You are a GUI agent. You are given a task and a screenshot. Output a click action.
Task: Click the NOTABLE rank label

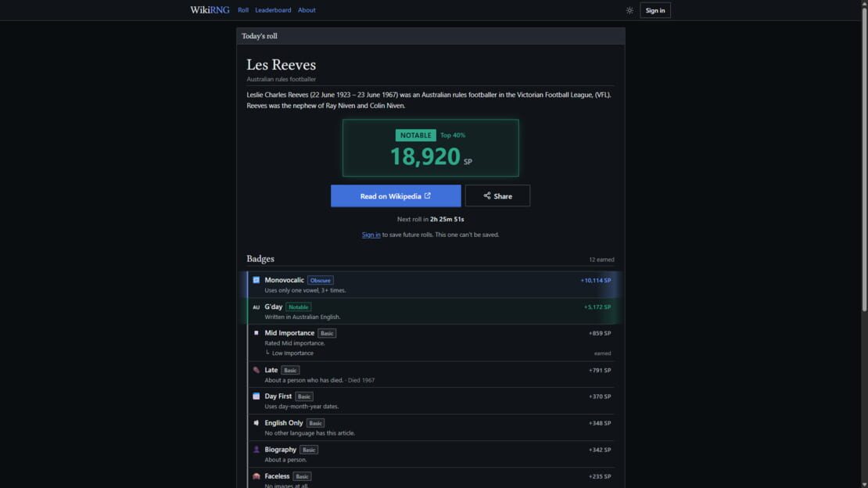tap(416, 135)
